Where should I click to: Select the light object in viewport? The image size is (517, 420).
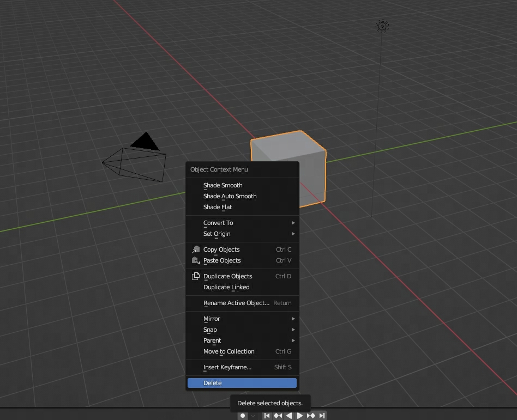(x=382, y=26)
